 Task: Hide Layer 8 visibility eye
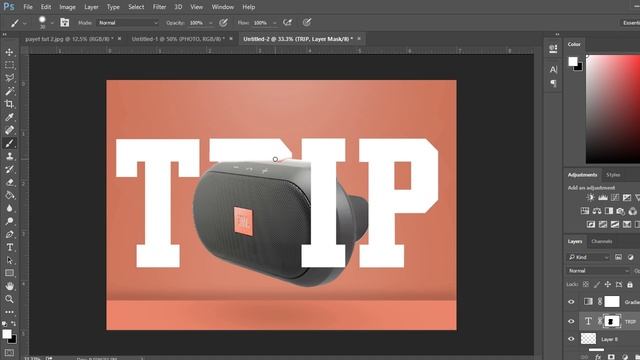[x=571, y=339]
